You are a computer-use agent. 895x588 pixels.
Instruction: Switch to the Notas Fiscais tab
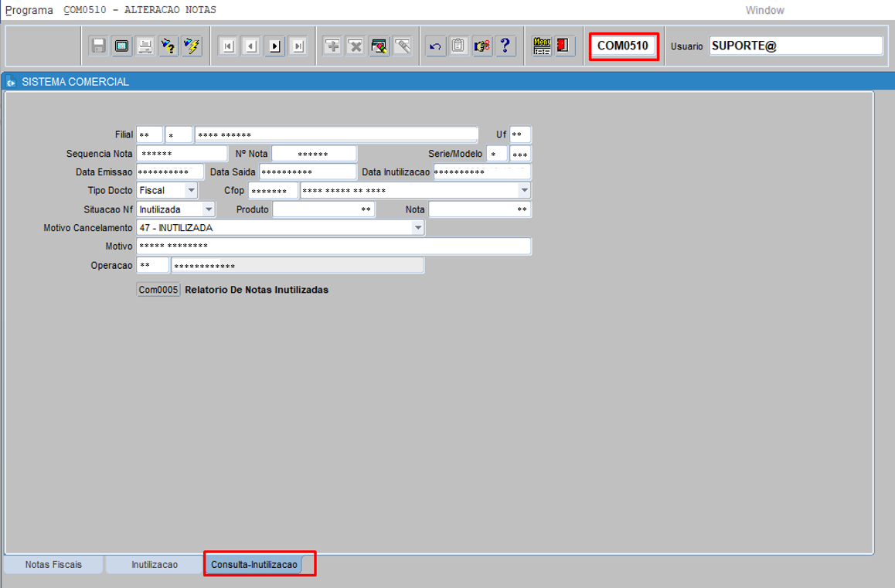click(53, 565)
